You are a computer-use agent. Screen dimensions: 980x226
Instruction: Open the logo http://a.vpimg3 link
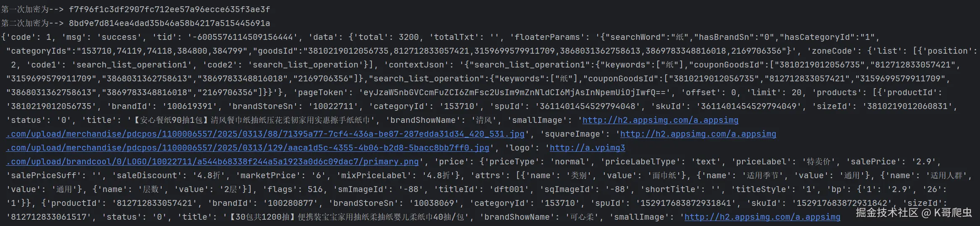click(587, 148)
